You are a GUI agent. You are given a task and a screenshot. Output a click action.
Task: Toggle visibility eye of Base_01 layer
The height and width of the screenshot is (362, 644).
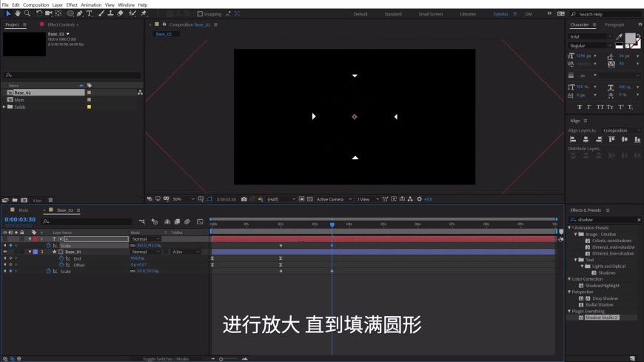point(5,252)
